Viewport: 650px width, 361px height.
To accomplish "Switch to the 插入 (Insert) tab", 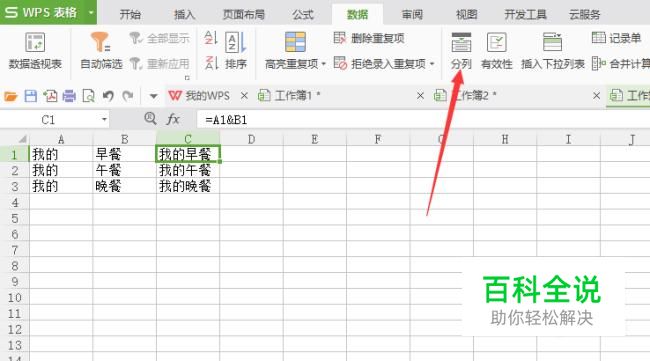I will (184, 15).
